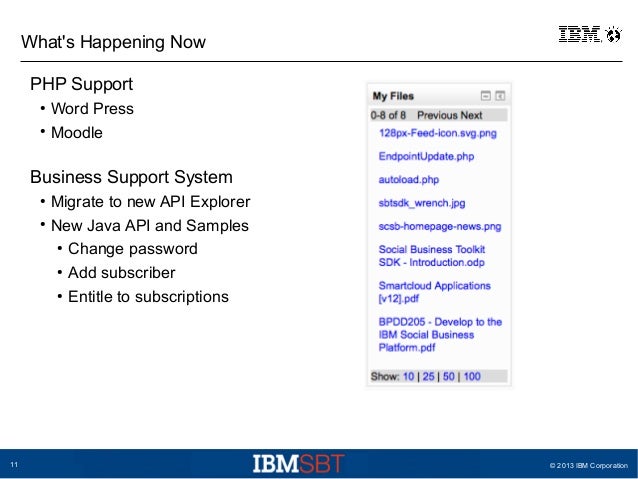Click the 'PHP Support' heading
The height and width of the screenshot is (479, 638).
pyautogui.click(x=81, y=84)
